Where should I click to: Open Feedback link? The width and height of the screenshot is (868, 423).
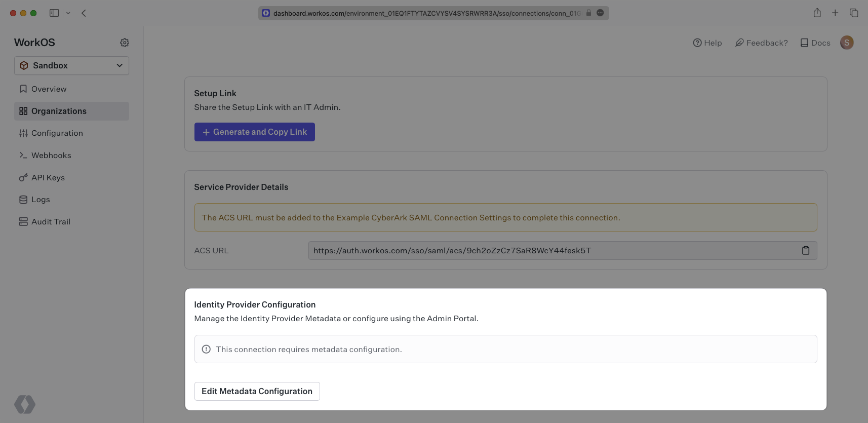click(762, 43)
